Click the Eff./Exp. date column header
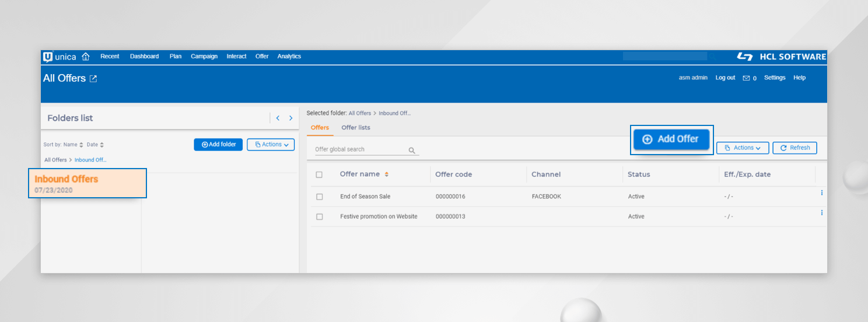 tap(747, 174)
